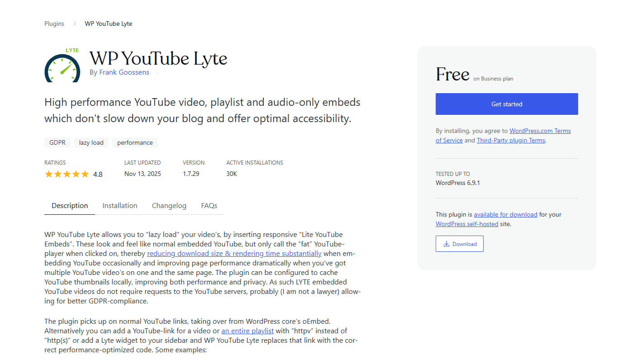Viewport: 641px width, 364px height.
Task: Open the WordPress.com Terms of Service link
Action: point(540,130)
